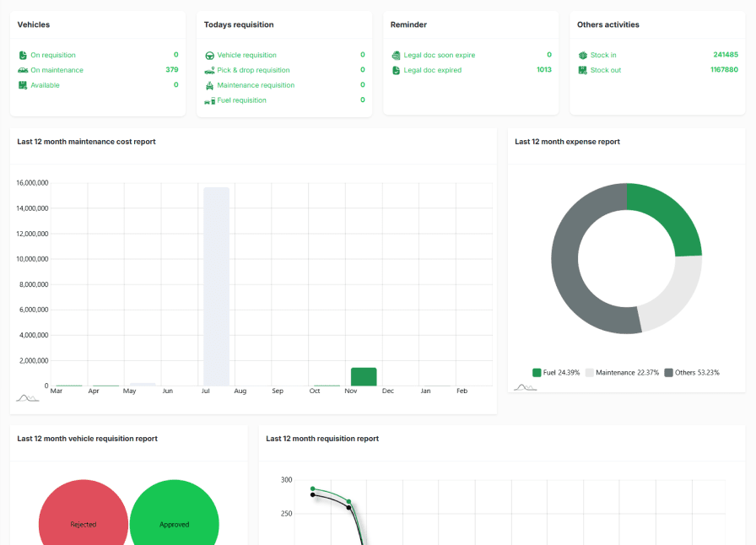Open the Available vehicles link
The image size is (756, 545).
pos(45,85)
